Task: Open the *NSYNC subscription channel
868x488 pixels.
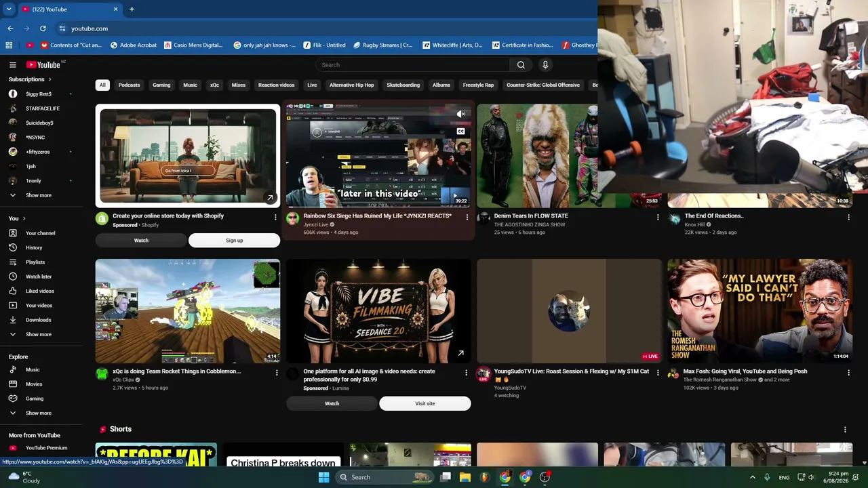Action: (35, 138)
